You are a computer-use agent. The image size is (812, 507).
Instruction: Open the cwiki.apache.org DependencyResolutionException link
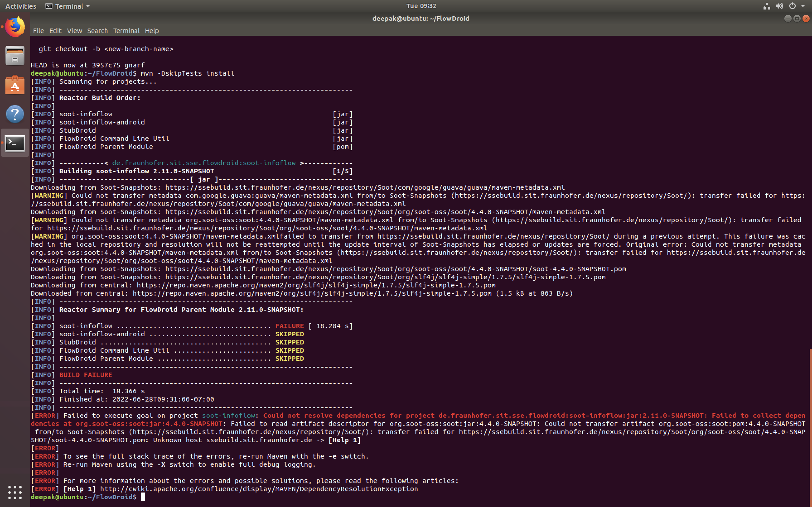click(x=258, y=489)
